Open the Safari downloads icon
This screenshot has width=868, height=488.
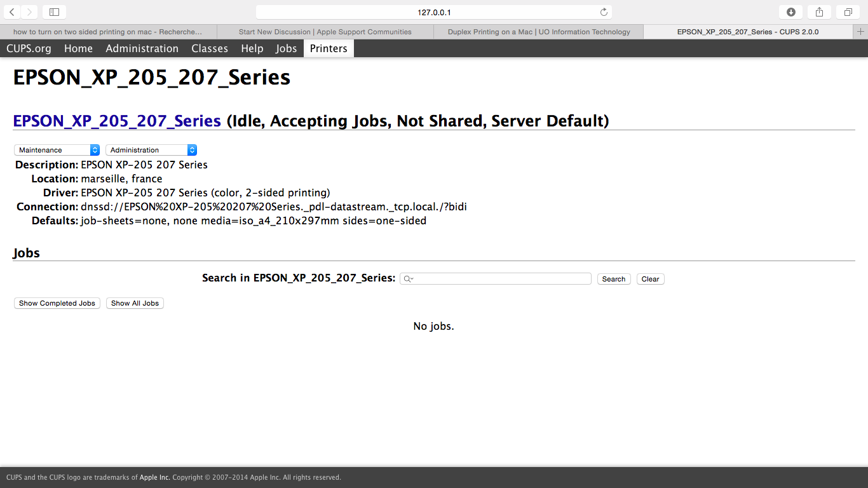coord(791,12)
